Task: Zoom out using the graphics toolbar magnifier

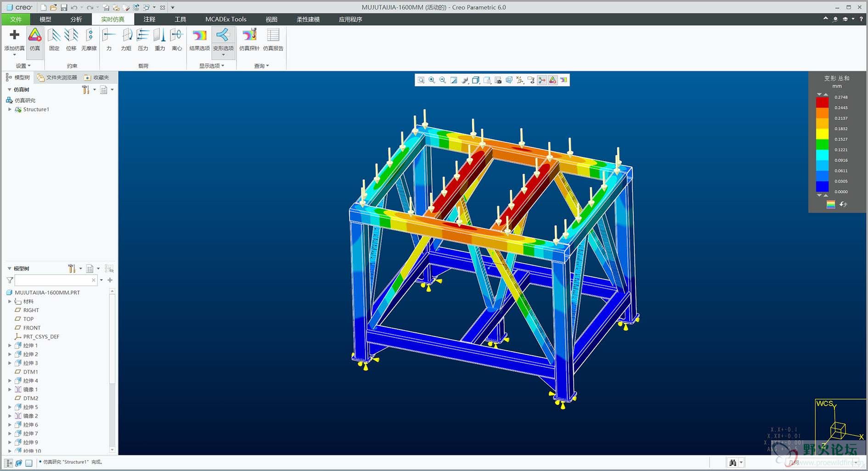Action: click(x=443, y=80)
